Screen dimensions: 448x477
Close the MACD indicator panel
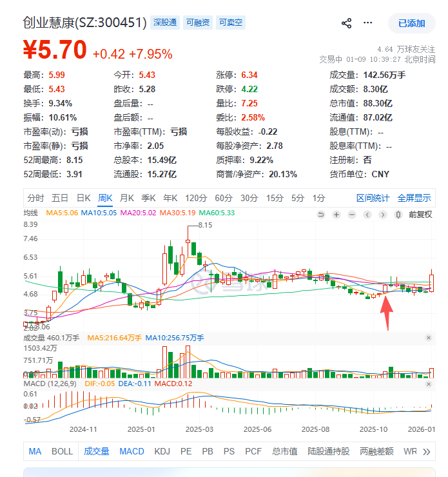429,384
